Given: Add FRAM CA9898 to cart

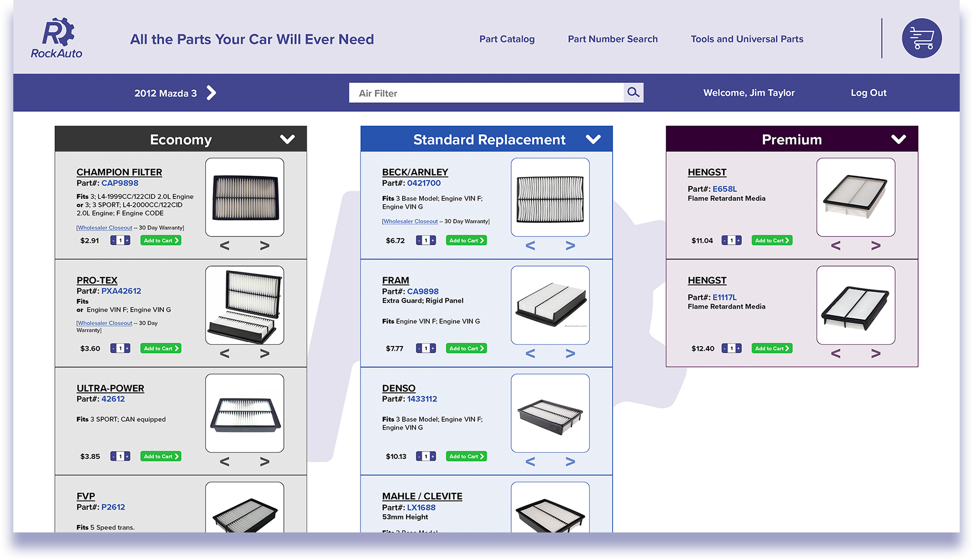Looking at the screenshot, I should coord(466,348).
